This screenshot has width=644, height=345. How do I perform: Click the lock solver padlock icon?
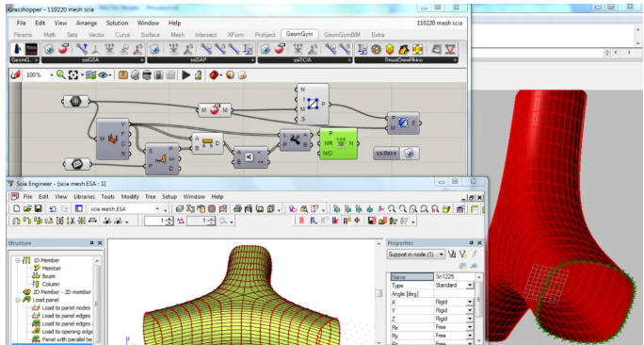pos(198,74)
